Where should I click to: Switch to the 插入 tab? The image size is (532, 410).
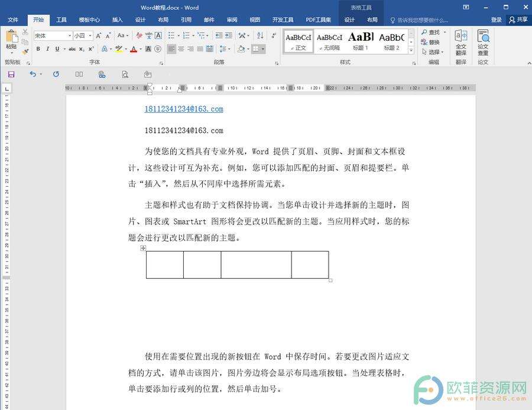[118, 19]
